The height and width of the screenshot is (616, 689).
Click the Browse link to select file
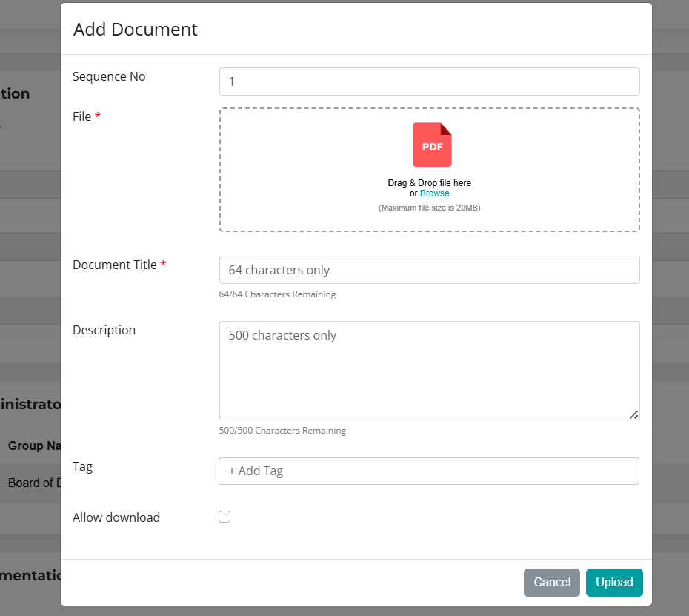pyautogui.click(x=434, y=193)
